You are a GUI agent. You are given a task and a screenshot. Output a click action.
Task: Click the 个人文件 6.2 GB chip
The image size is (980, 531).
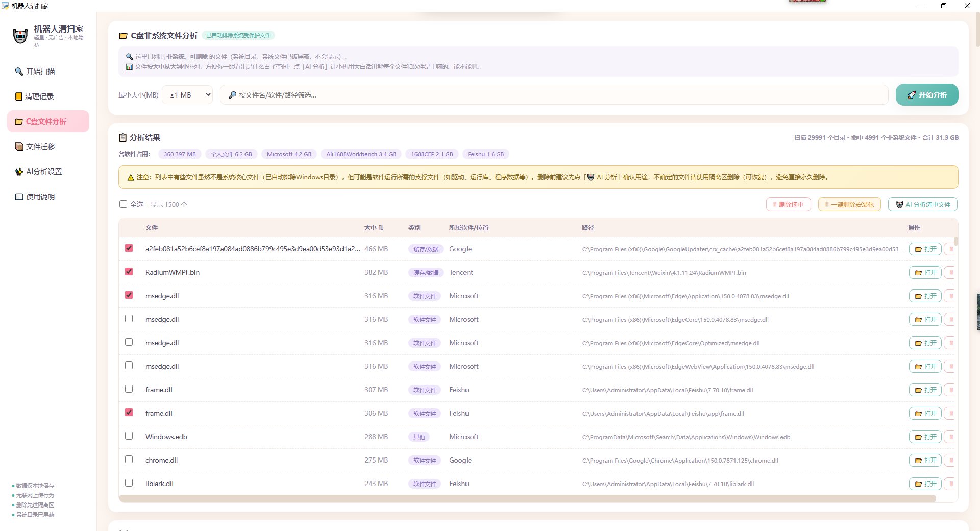pyautogui.click(x=231, y=154)
